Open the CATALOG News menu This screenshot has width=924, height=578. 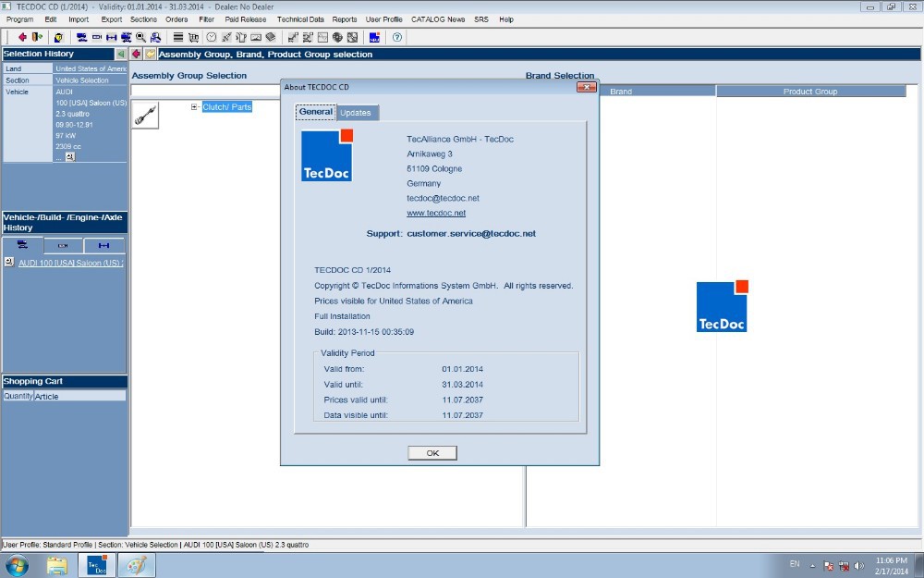pyautogui.click(x=438, y=19)
